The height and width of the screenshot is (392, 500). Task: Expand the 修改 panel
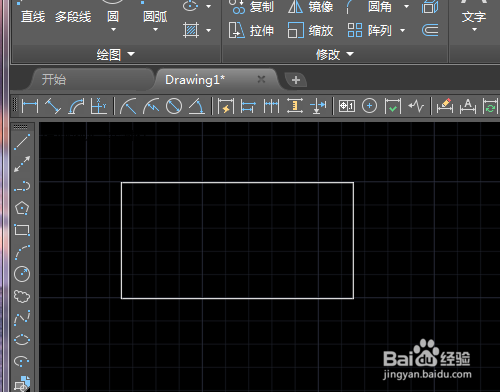[335, 54]
